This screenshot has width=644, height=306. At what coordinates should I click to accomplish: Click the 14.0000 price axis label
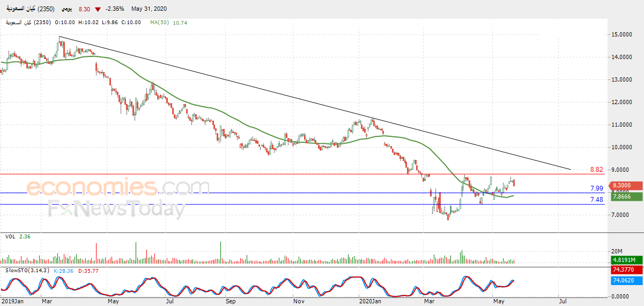621,57
